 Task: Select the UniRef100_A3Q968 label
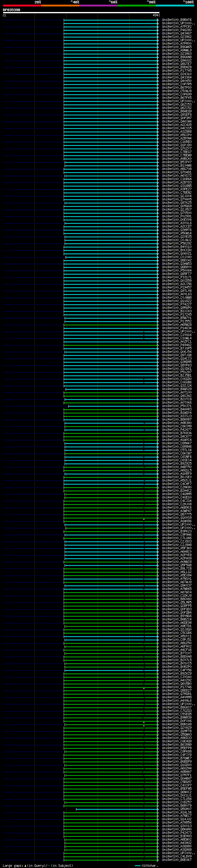[x=177, y=850]
